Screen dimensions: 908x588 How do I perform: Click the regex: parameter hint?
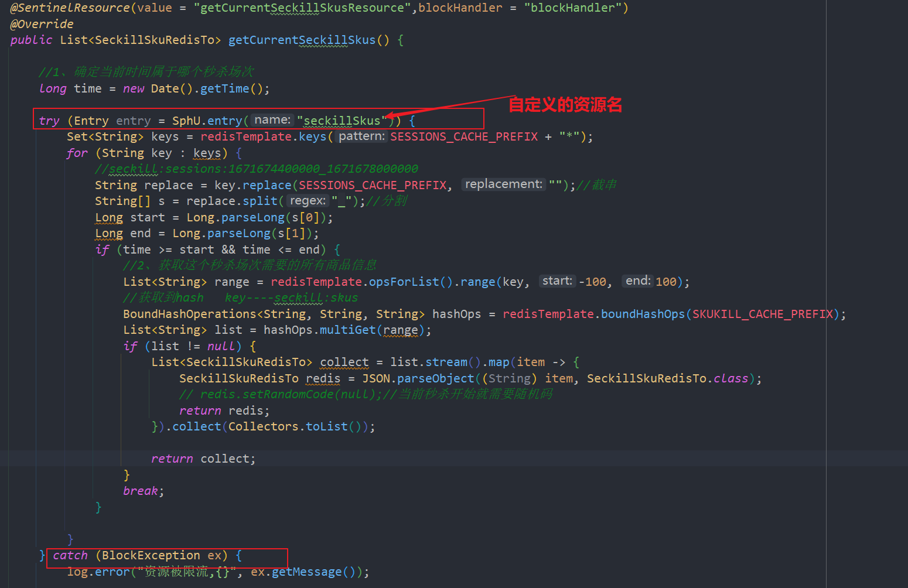(308, 200)
